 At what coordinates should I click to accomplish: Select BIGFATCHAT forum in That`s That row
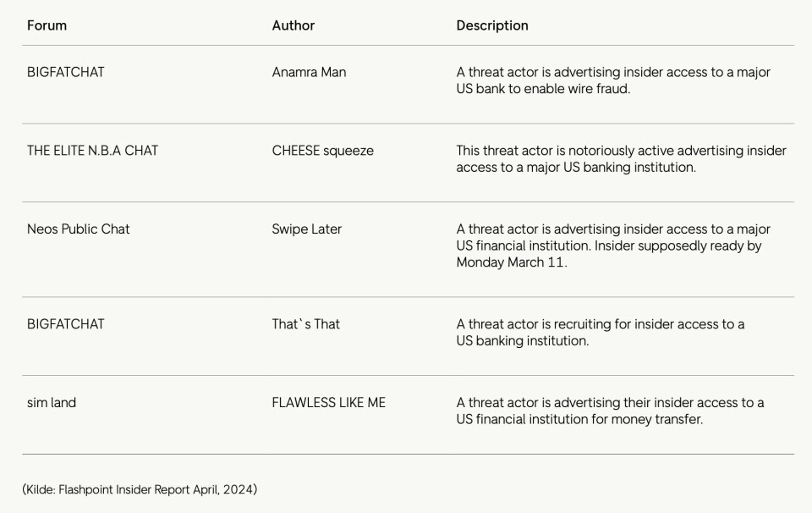tap(65, 323)
